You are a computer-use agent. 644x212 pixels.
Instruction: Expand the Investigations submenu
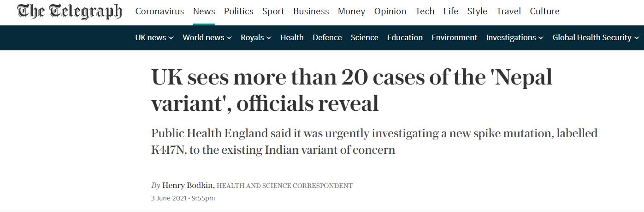[x=514, y=38]
